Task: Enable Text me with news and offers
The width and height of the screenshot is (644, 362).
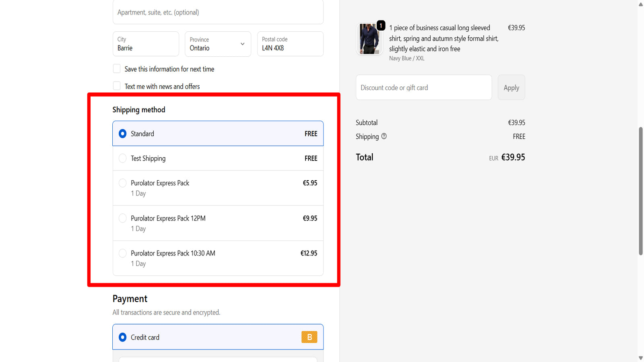Action: pyautogui.click(x=117, y=86)
